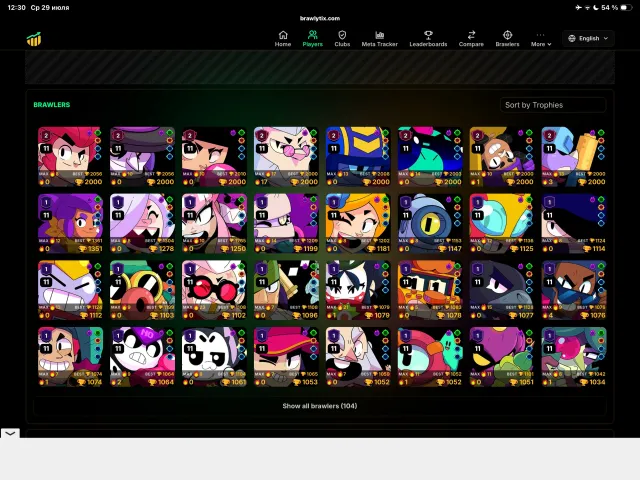The height and width of the screenshot is (480, 640).
Task: Tap the Do Not Disturb moon icon
Action: coord(596,7)
